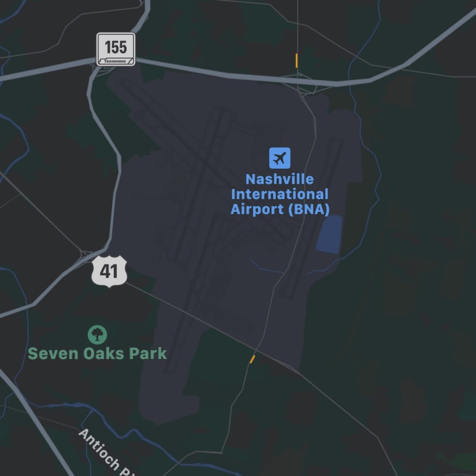Click the blue shaded area beside the east runway
Image resolution: width=476 pixels, height=476 pixels.
[x=329, y=234]
